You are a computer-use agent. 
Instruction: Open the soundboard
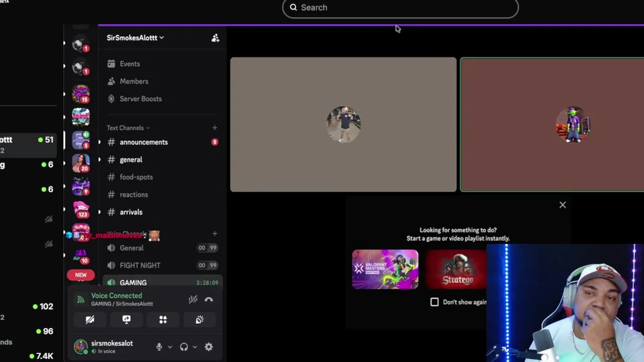click(200, 320)
